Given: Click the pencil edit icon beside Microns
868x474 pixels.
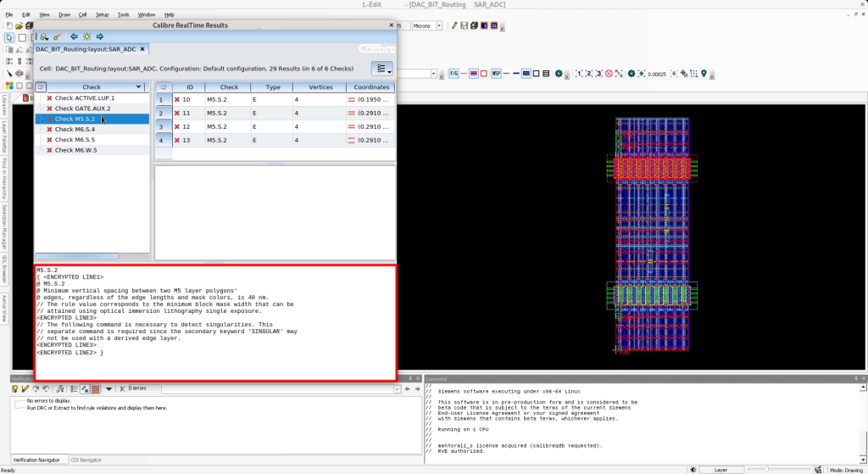Looking at the screenshot, I should coord(454,26).
